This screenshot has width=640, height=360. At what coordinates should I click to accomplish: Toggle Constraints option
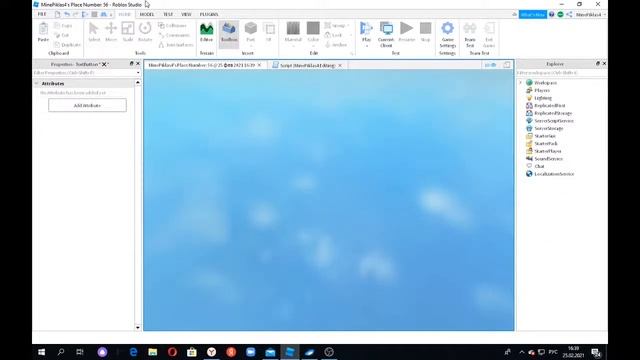tap(174, 35)
